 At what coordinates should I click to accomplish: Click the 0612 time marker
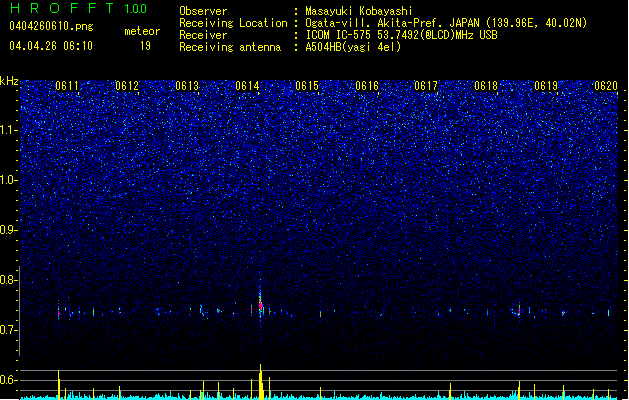[x=127, y=86]
